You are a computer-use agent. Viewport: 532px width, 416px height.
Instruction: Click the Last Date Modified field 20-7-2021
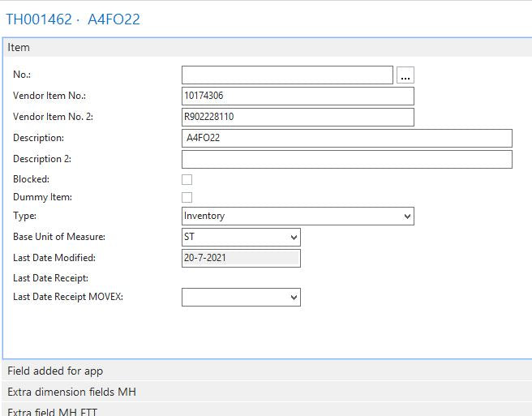click(241, 258)
